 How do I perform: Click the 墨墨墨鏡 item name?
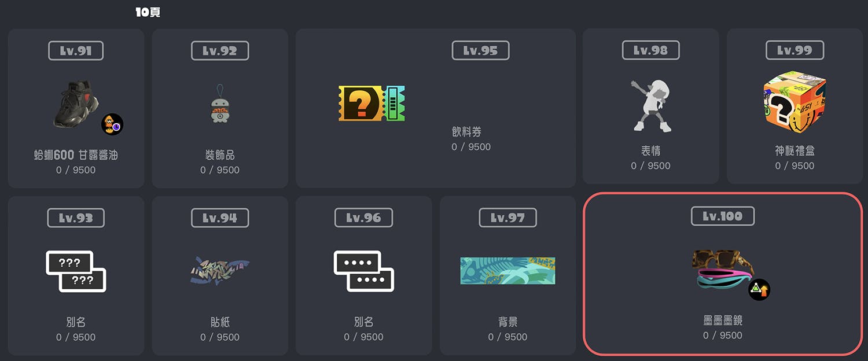pyautogui.click(x=723, y=321)
